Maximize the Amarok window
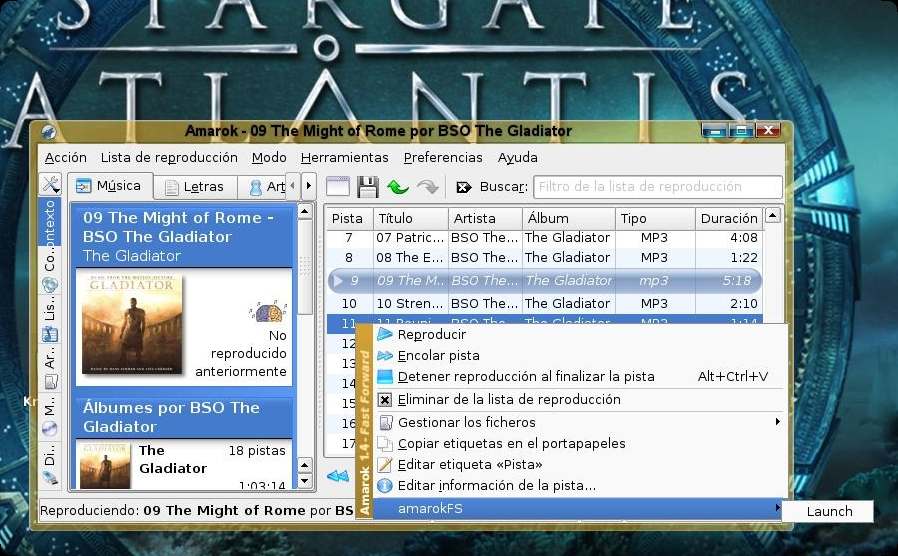 coord(741,131)
